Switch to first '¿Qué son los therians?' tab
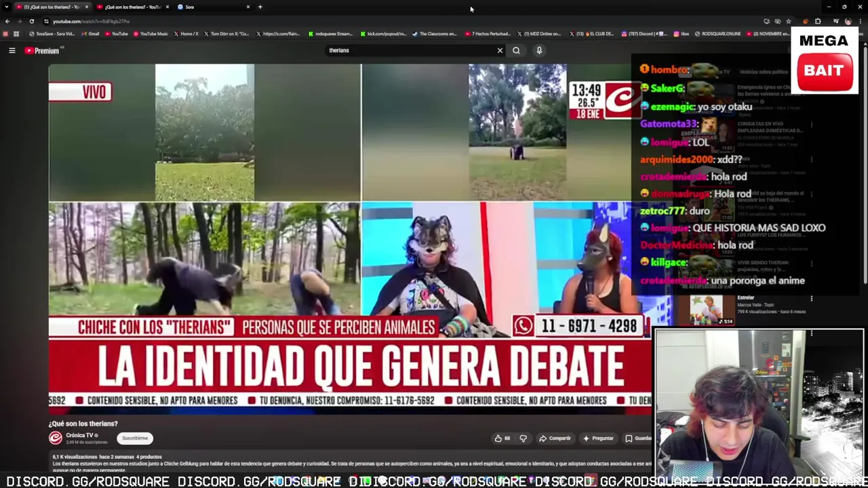868x488 pixels. (52, 7)
